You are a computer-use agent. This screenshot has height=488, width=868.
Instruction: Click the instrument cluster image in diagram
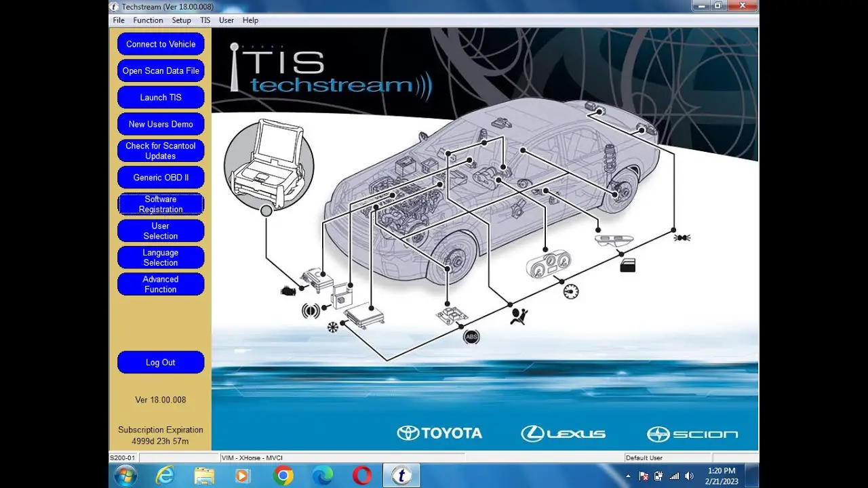pyautogui.click(x=549, y=264)
